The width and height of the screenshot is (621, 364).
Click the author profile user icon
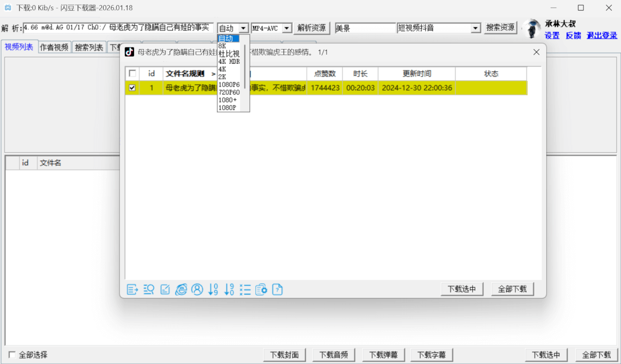point(197,290)
